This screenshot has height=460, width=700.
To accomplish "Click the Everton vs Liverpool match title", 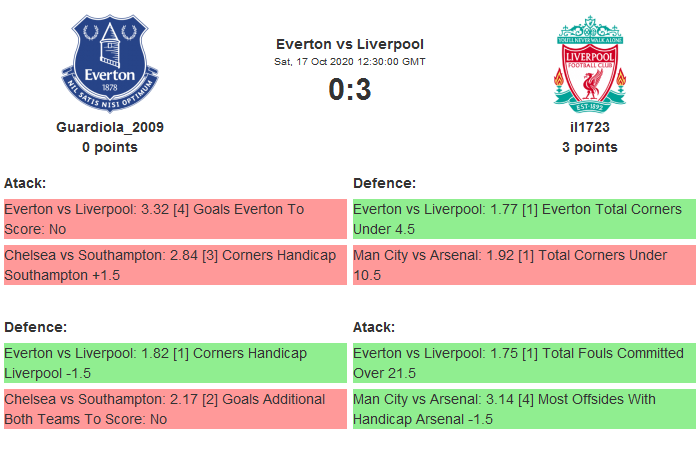I will pos(350,44).
